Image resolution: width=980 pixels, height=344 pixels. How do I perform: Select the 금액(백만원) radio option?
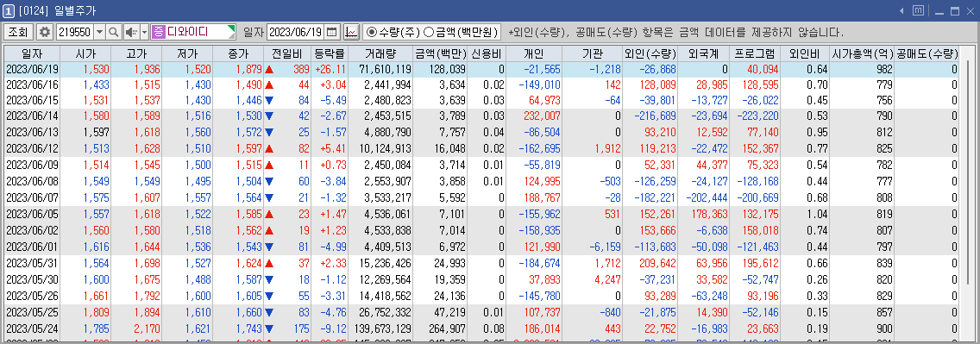(461, 32)
